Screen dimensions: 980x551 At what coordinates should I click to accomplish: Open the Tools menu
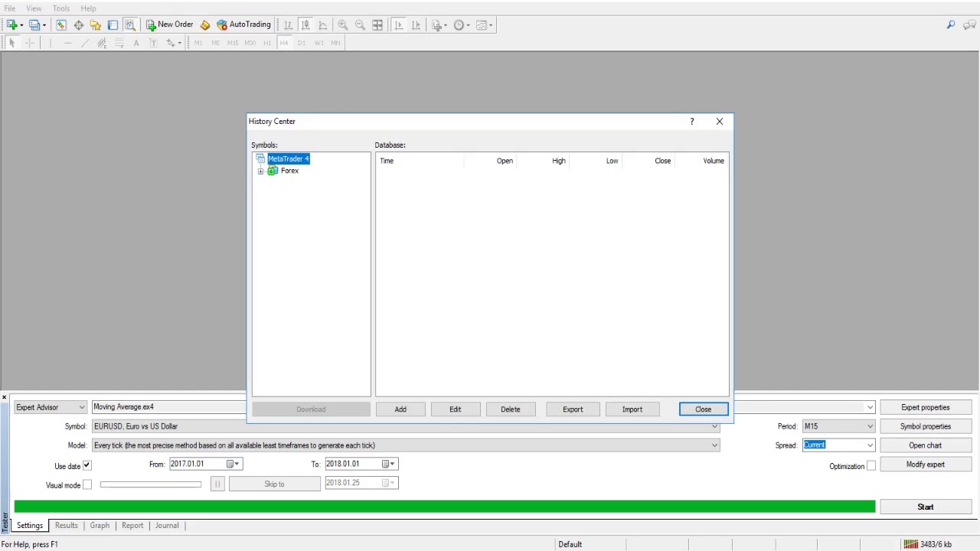[60, 8]
